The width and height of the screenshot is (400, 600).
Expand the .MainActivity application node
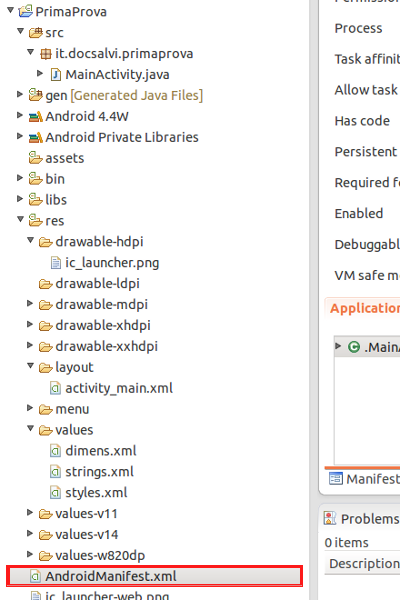(x=338, y=346)
